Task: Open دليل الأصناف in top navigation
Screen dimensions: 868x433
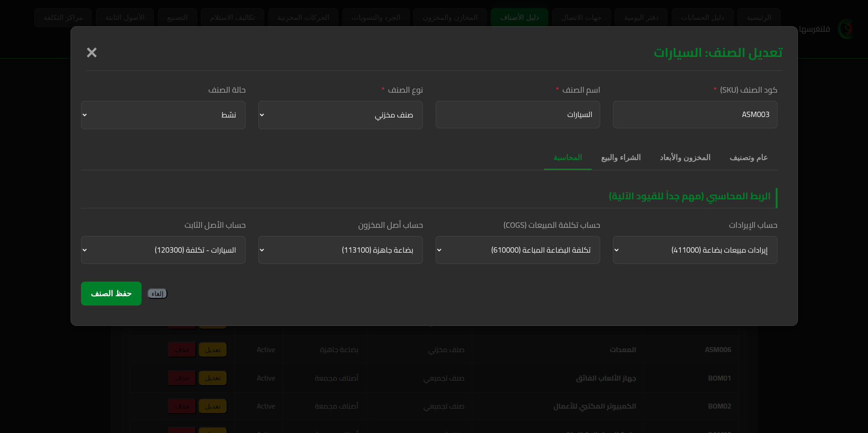Action: pyautogui.click(x=519, y=17)
